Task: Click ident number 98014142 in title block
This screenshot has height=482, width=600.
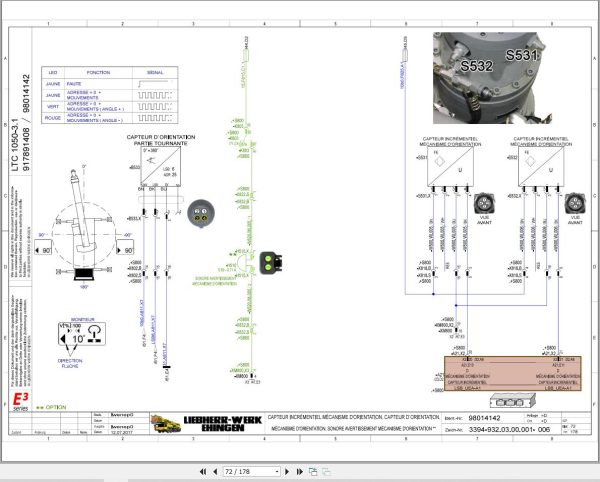Action: click(x=484, y=418)
